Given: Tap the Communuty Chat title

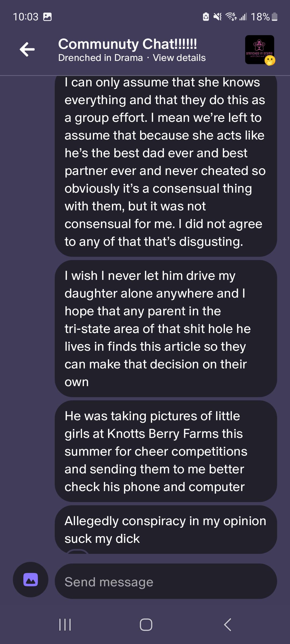Looking at the screenshot, I should pos(128,44).
